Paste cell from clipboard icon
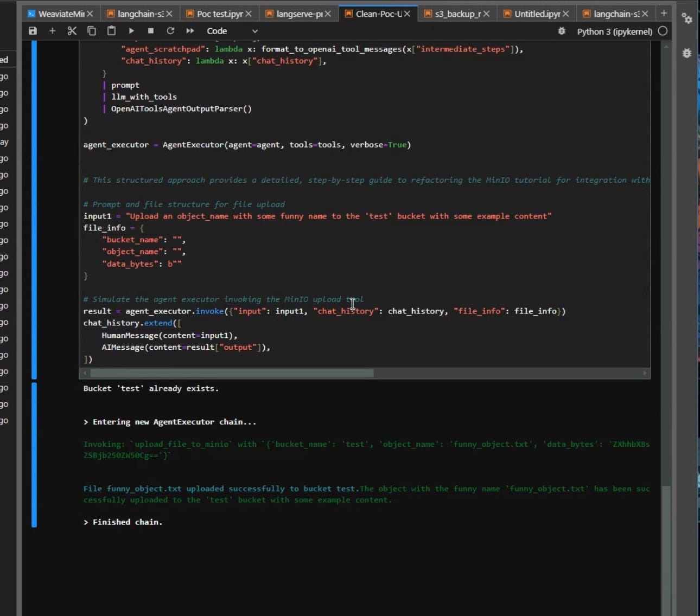This screenshot has height=616, width=700. click(111, 31)
